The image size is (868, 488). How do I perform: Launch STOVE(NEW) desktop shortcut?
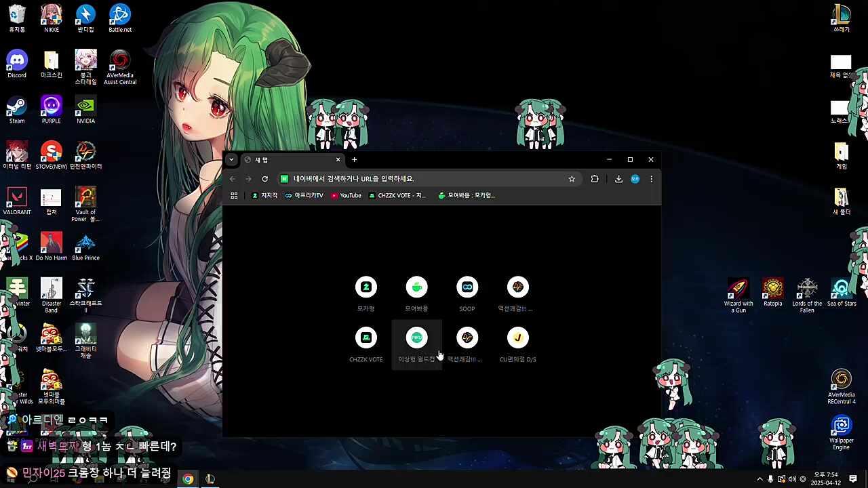pos(52,155)
